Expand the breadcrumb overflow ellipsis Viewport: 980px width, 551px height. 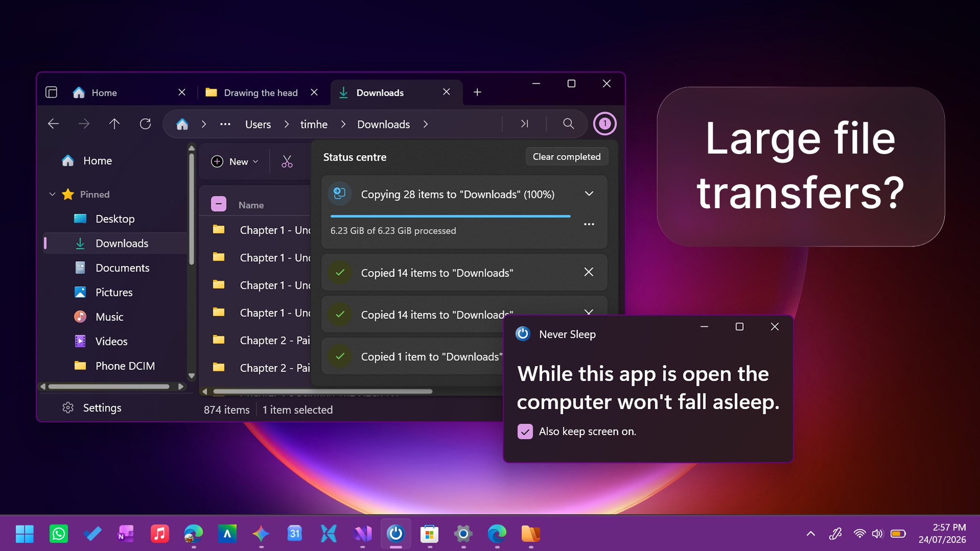(x=225, y=124)
